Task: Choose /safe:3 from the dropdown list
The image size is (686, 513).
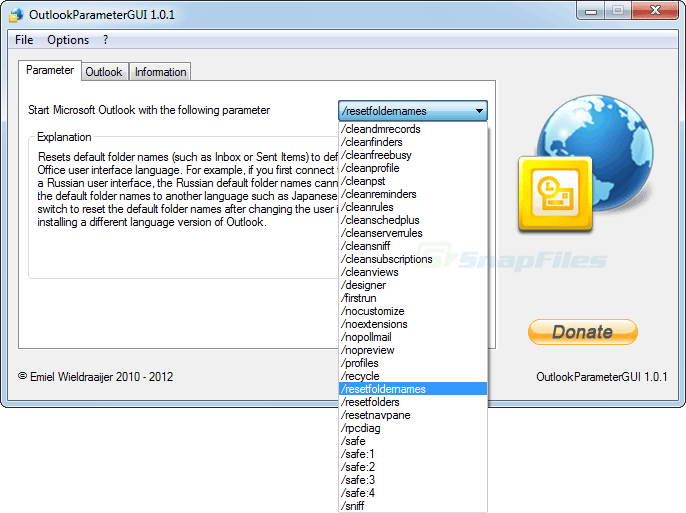Action: (358, 480)
